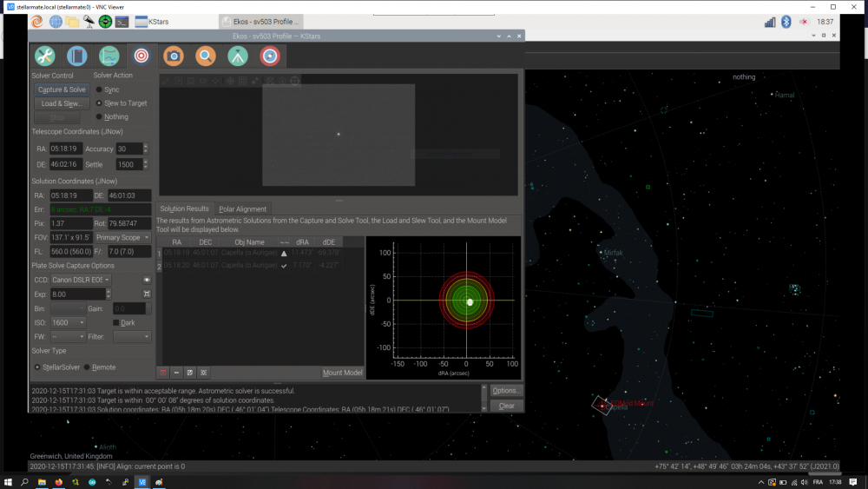Select the Ekos sv503 Profile task button
Viewport: 868px width, 489px height.
click(x=260, y=22)
